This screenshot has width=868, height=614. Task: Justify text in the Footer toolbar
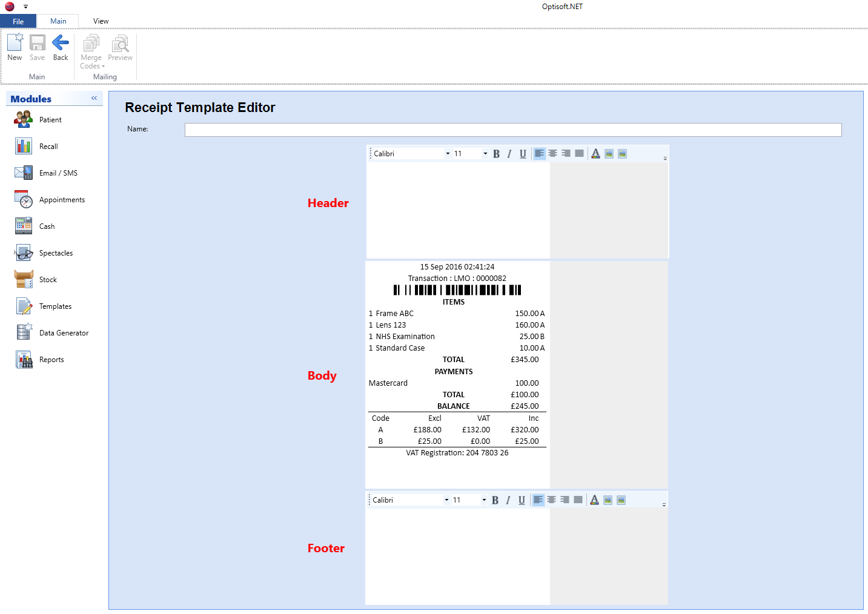click(578, 500)
